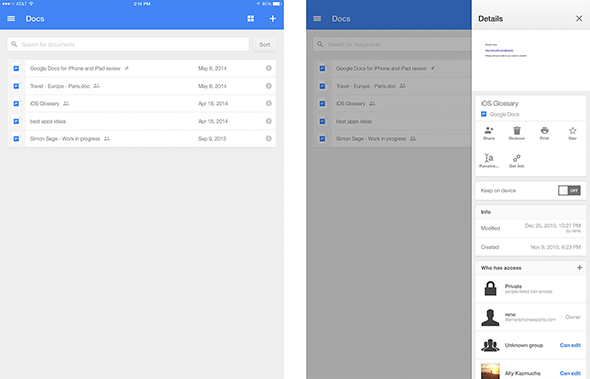Open hamburger menu in left Docs screen
The width and height of the screenshot is (590, 379).
click(x=11, y=18)
